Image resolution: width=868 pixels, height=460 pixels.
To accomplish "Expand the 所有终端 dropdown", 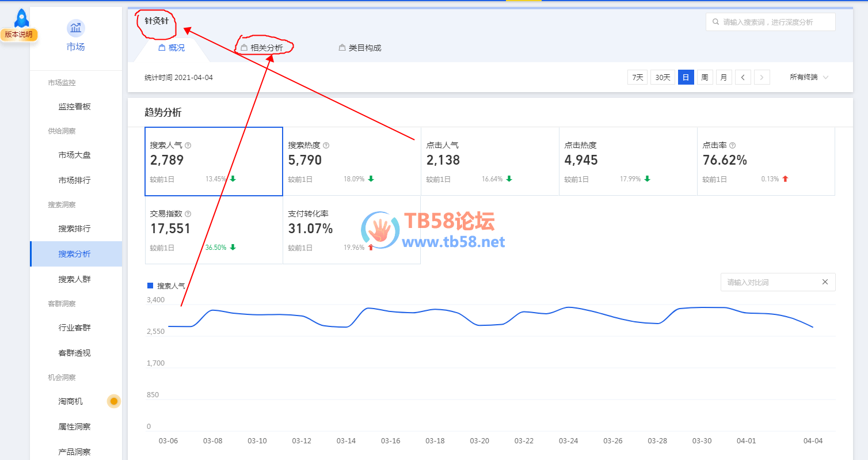I will click(x=809, y=77).
